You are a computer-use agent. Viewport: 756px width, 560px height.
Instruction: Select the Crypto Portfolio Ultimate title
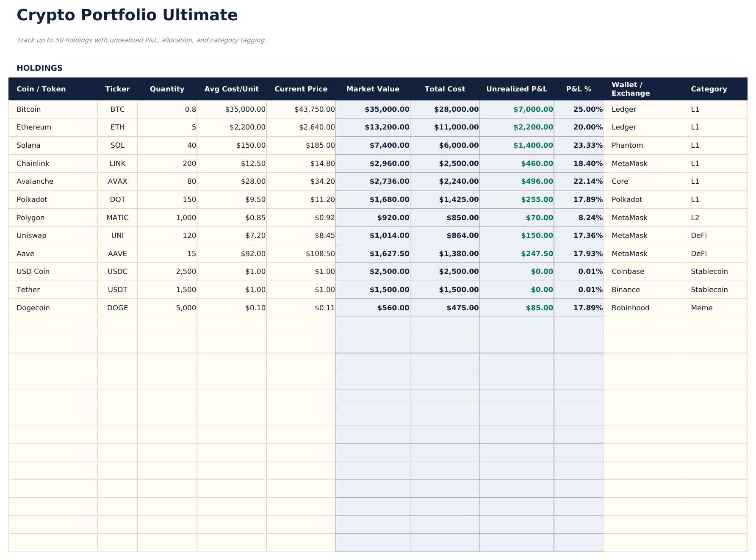pos(127,15)
